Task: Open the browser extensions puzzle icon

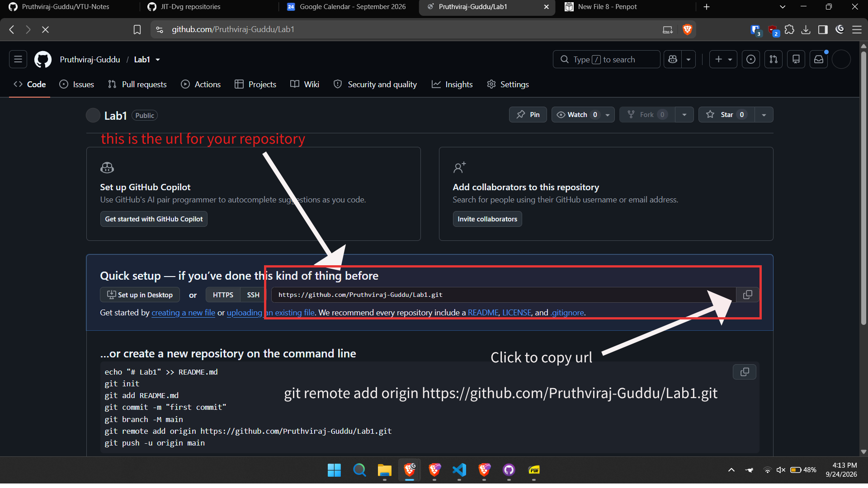Action: point(789,29)
